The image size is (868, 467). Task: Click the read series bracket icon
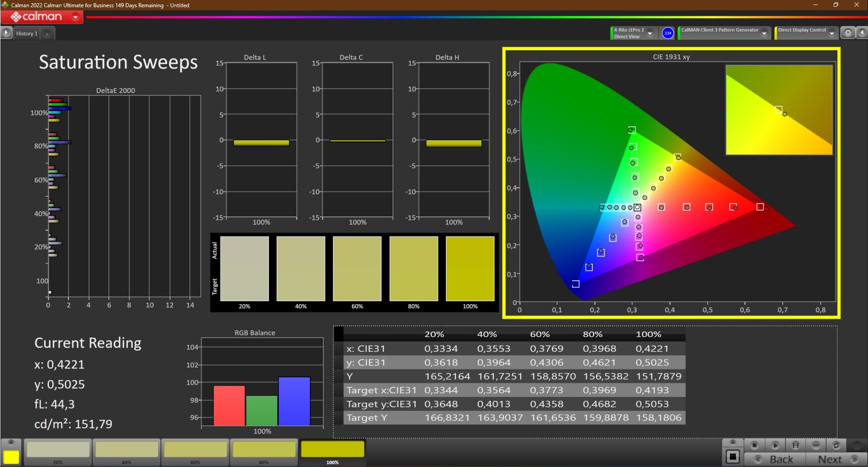coord(796,445)
